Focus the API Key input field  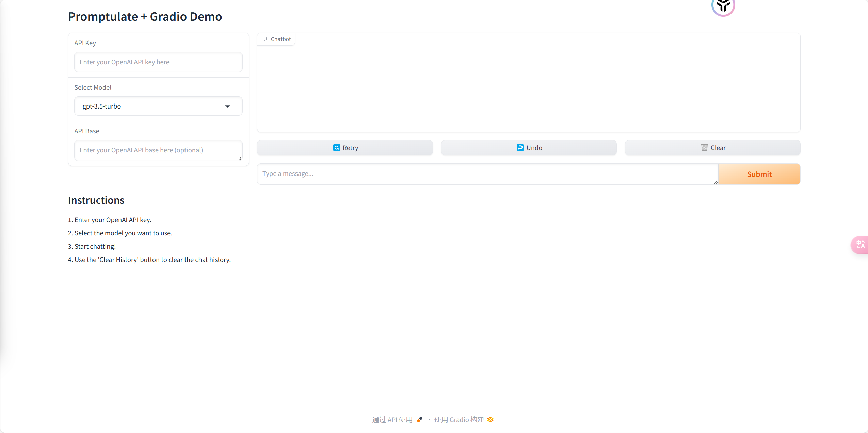coord(158,62)
